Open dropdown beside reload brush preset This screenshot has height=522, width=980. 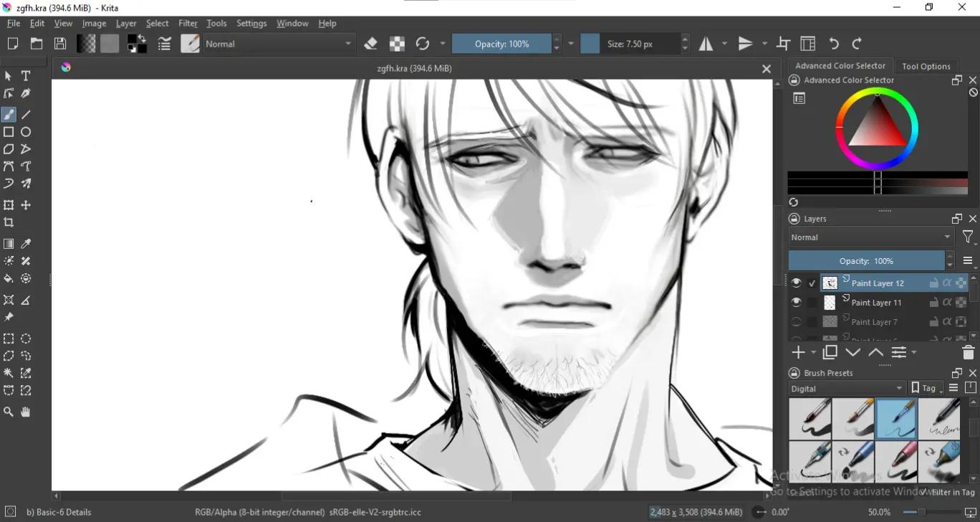point(443,44)
